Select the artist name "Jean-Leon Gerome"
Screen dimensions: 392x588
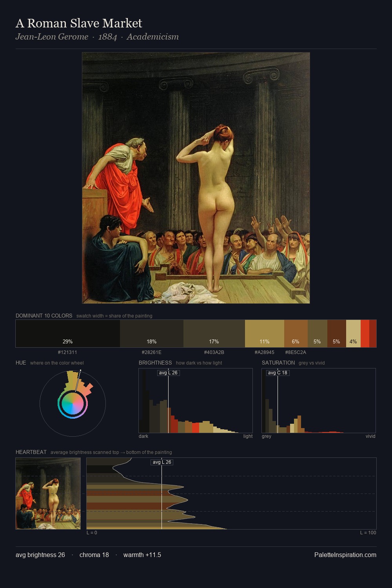(x=52, y=37)
